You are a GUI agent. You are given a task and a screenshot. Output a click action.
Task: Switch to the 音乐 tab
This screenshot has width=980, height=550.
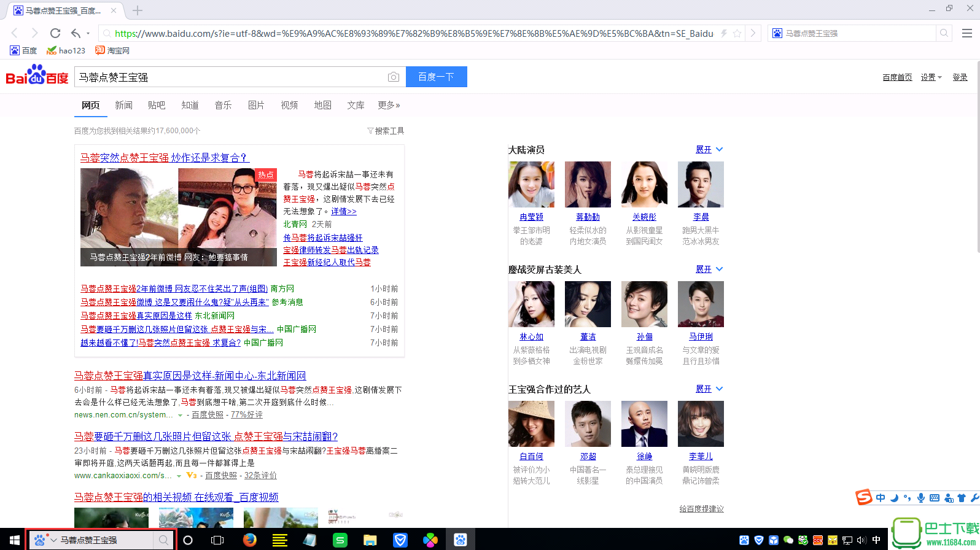[x=223, y=106]
